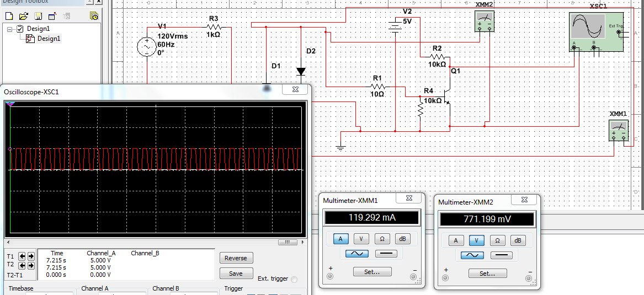Click the XMM1 reading 119.292 mA
This screenshot has width=644, height=295.
(372, 218)
